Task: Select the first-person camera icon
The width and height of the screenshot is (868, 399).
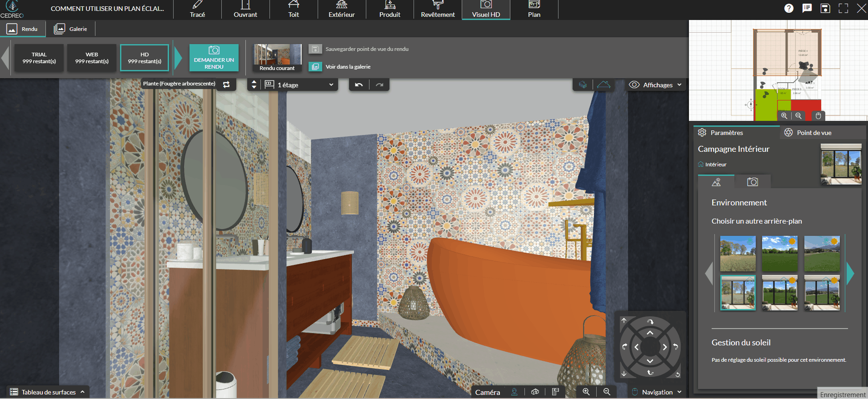Action: click(x=514, y=392)
